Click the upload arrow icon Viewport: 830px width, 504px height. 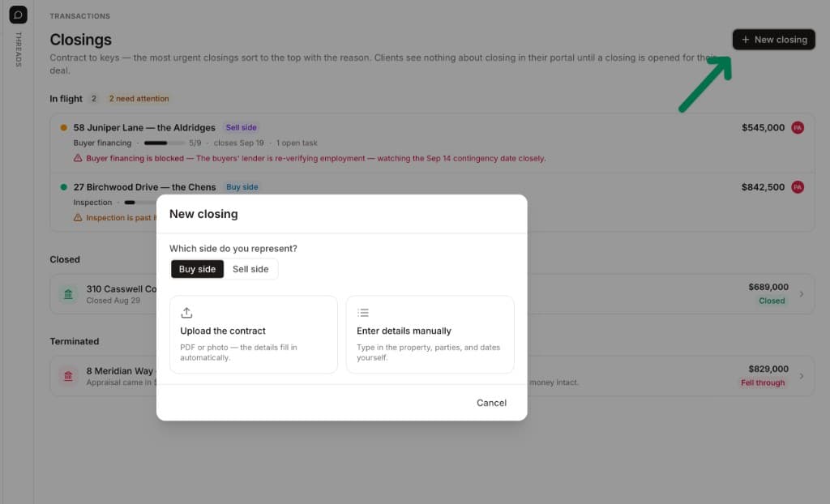[186, 313]
